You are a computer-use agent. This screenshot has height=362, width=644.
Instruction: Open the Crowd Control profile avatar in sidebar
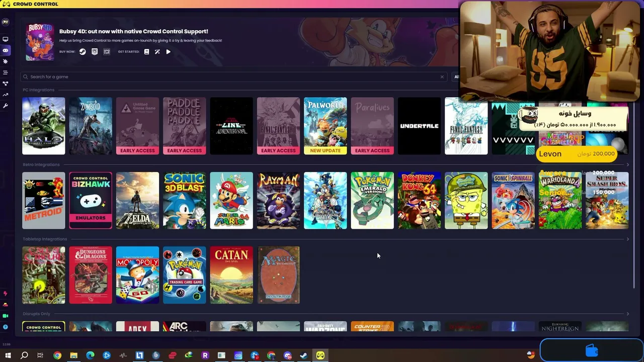6,22
